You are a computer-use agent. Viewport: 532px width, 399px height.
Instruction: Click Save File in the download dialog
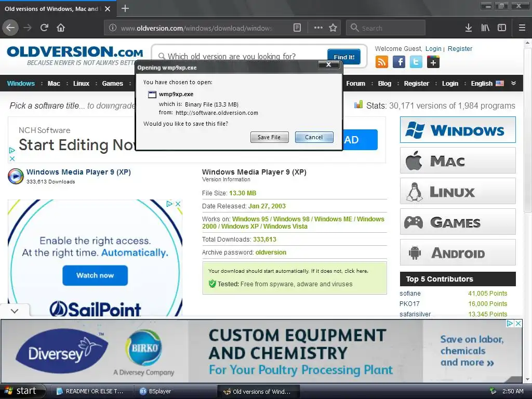(x=270, y=137)
